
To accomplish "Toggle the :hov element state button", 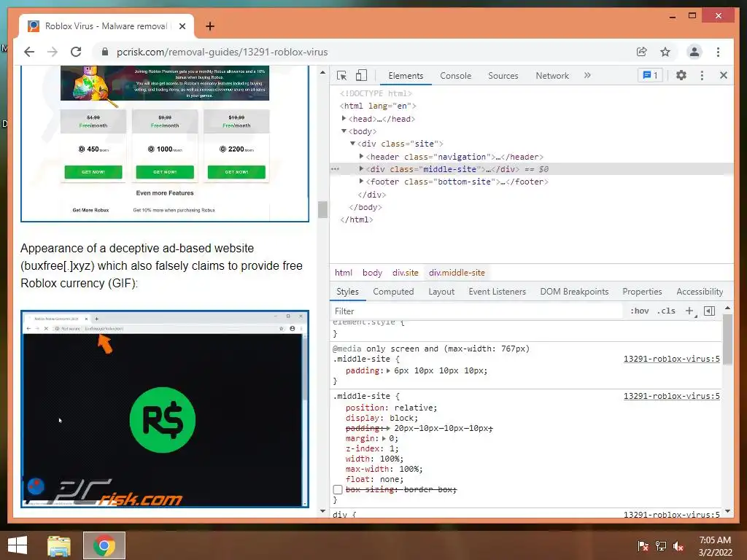I will coord(639,311).
